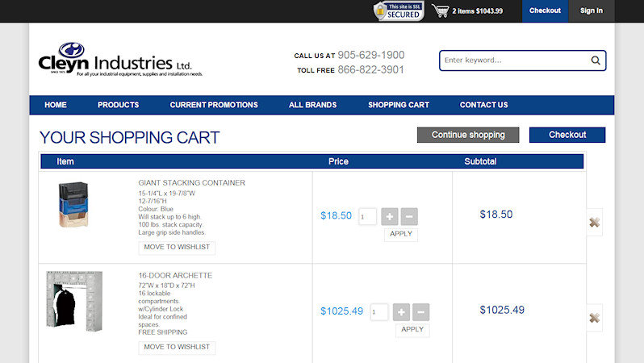This screenshot has width=644, height=363.
Task: Click the Cleyn Industries logo
Action: pyautogui.click(x=120, y=60)
